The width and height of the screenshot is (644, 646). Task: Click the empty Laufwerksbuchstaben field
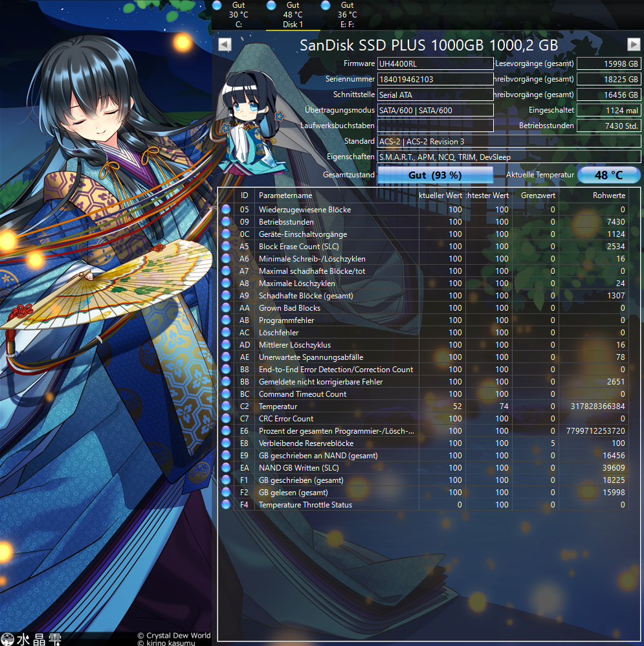[436, 126]
